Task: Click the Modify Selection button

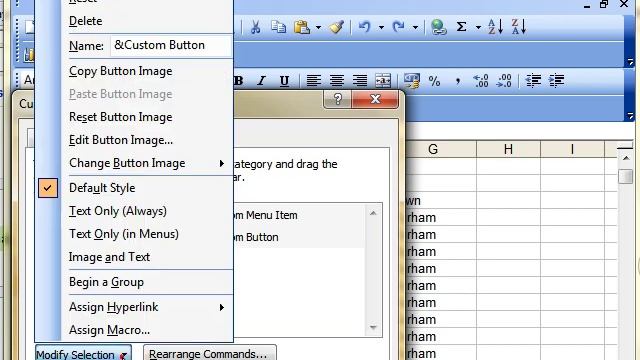Action: [x=83, y=353]
